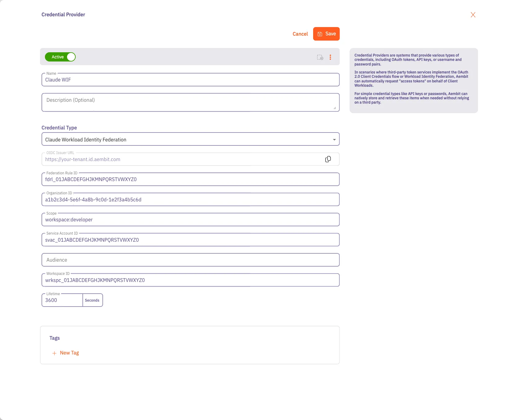Click the Scope field with workspace:developer
518x420 pixels.
(x=190, y=220)
